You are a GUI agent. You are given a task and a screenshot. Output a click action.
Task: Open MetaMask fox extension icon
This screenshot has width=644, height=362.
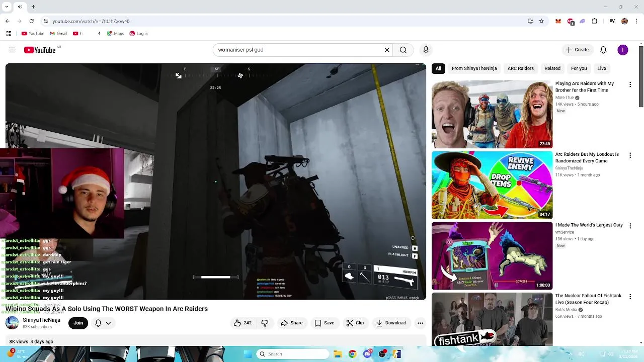coord(558,21)
